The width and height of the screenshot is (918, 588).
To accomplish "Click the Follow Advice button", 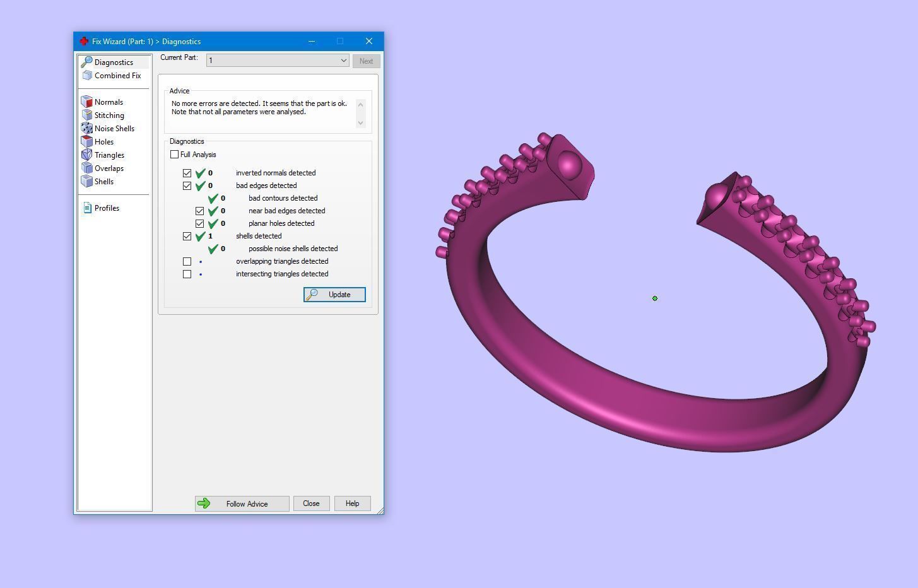I will (242, 503).
